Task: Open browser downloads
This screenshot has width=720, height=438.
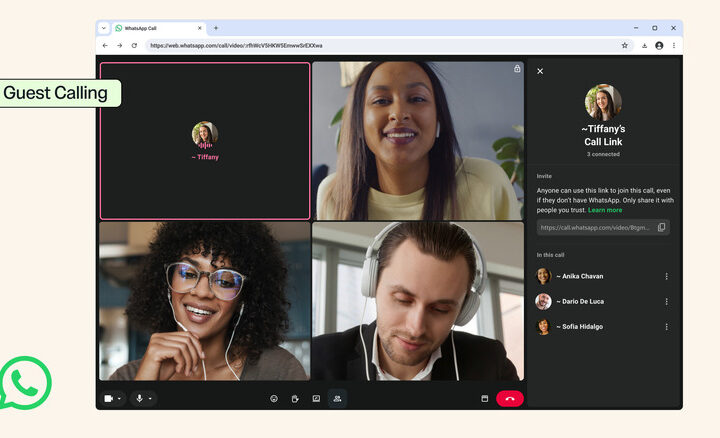Action: tap(644, 45)
